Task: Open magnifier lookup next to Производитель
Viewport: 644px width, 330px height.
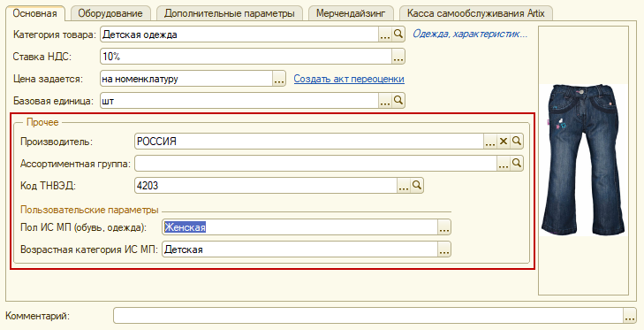Action: tap(517, 142)
